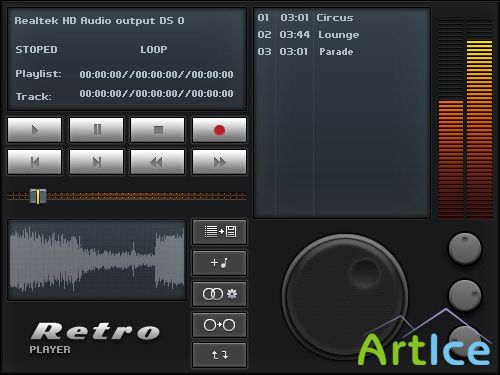Viewport: 500px width, 375px height.
Task: Pause the current track
Action: coord(96,130)
